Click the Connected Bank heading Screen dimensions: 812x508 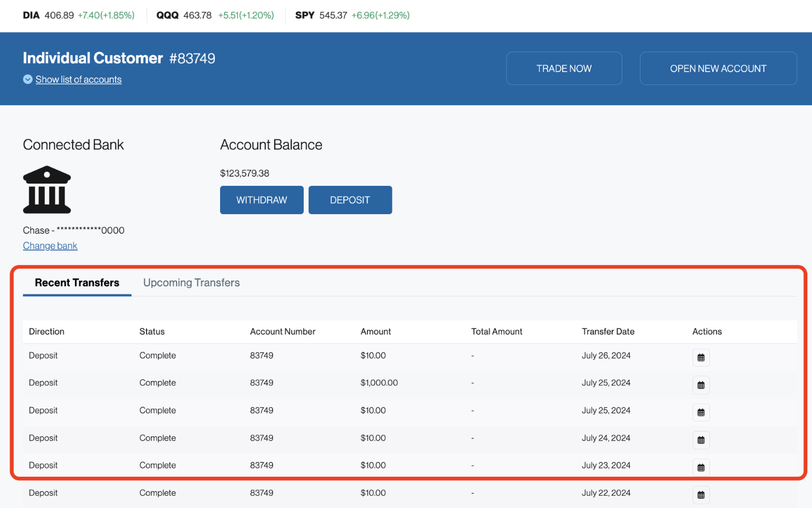[x=73, y=145]
